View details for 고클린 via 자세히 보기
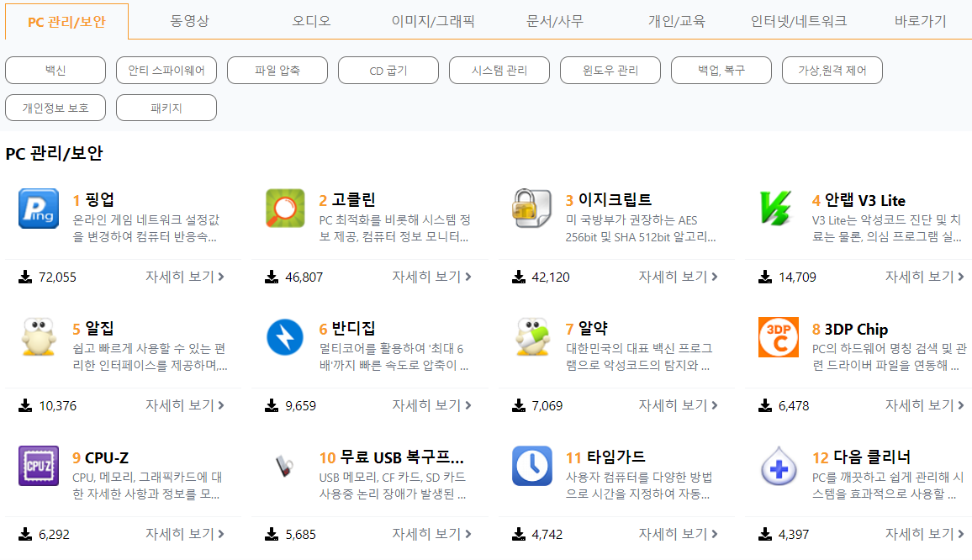 (431, 277)
